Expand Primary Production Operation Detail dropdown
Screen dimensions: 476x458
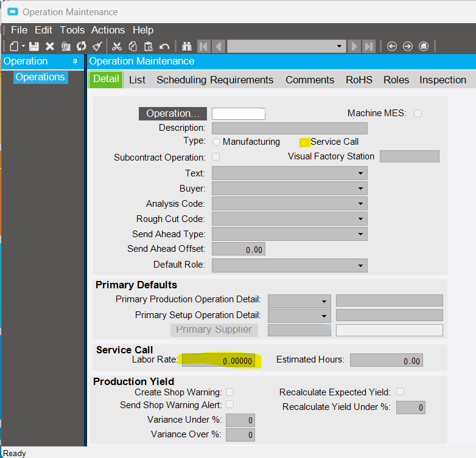tap(324, 301)
